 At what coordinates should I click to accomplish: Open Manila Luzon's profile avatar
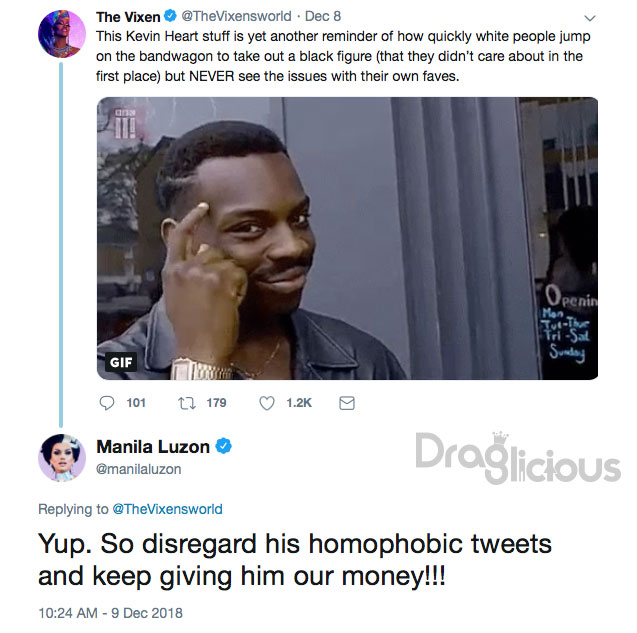pos(62,458)
